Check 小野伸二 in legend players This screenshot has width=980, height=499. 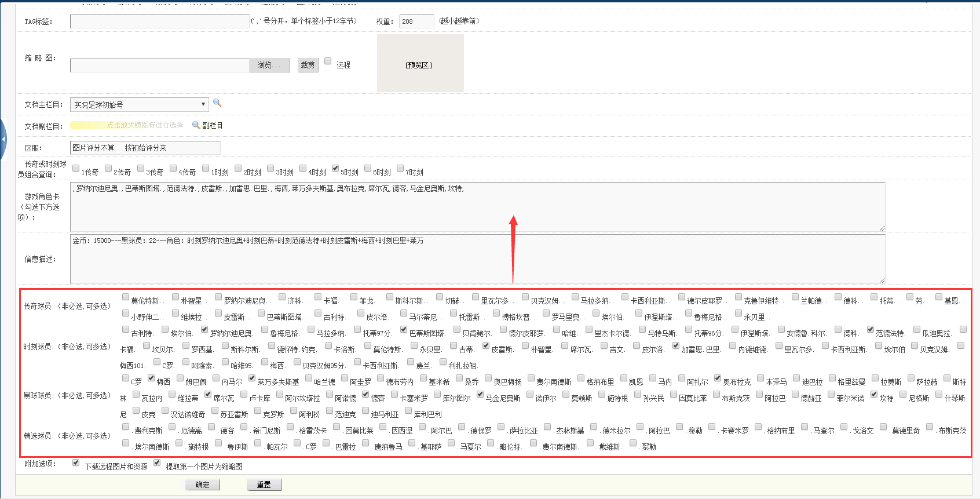coord(126,313)
